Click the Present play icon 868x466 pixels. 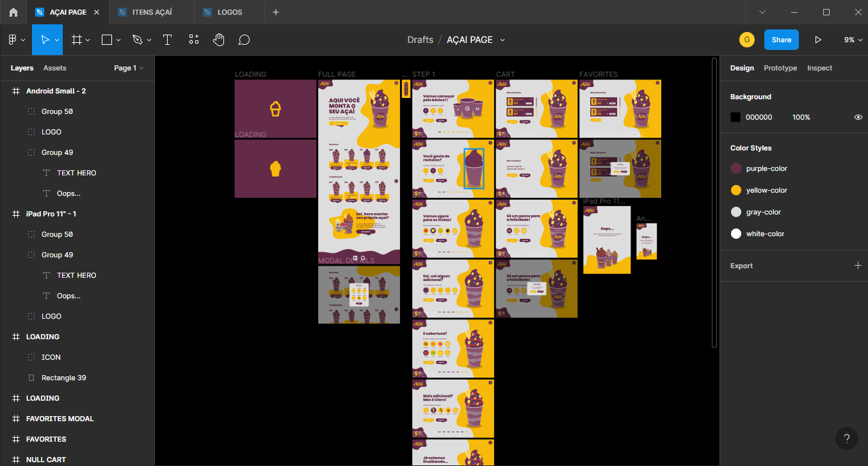coord(818,40)
